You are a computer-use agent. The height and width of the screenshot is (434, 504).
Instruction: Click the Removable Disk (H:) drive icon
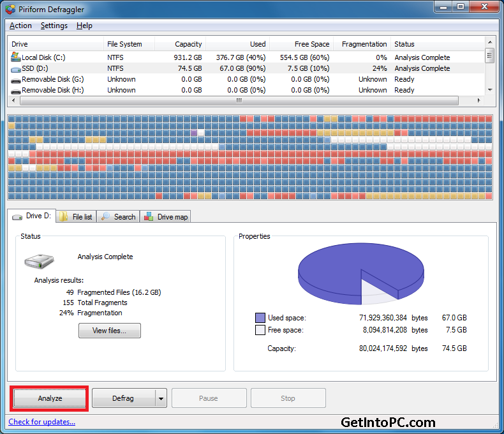(16, 91)
